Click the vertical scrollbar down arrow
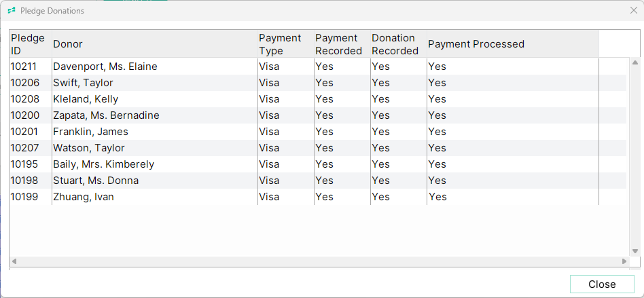 coord(635,251)
